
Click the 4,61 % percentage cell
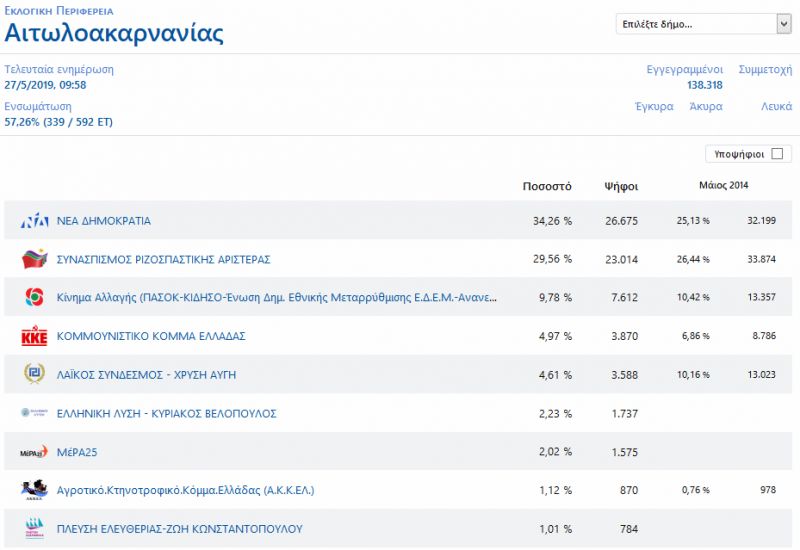(555, 375)
